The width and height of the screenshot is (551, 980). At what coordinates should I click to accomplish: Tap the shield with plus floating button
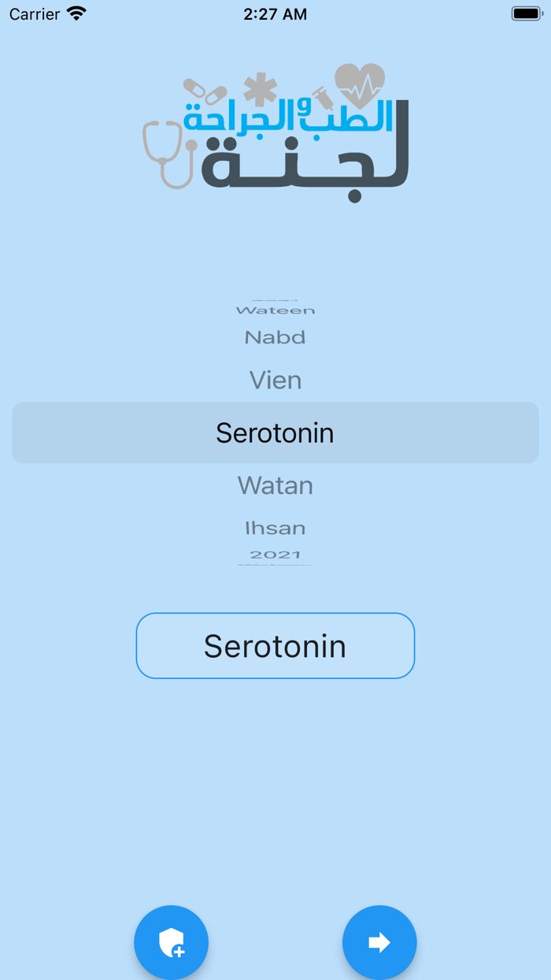[171, 942]
